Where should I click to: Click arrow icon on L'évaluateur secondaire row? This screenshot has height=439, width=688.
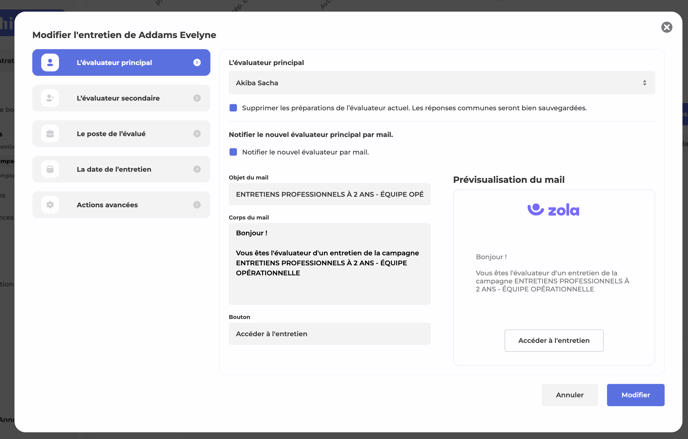click(197, 98)
